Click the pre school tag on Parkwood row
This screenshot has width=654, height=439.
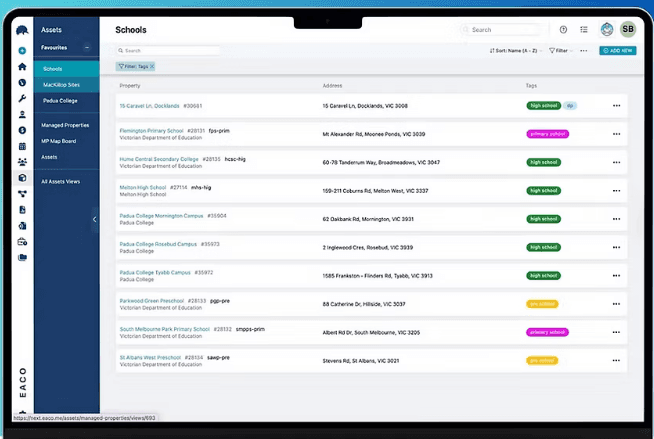pyautogui.click(x=542, y=304)
